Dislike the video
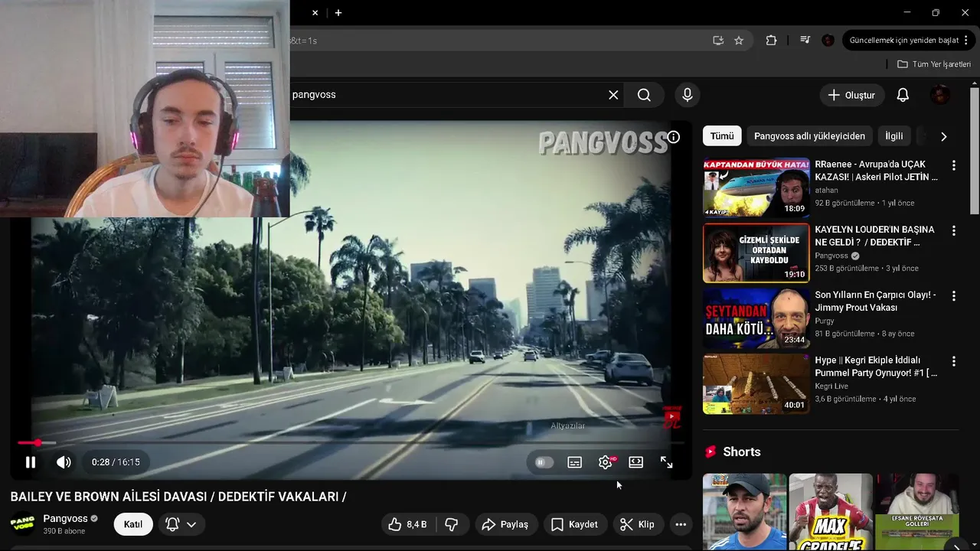Image resolution: width=980 pixels, height=551 pixels. tap(452, 524)
